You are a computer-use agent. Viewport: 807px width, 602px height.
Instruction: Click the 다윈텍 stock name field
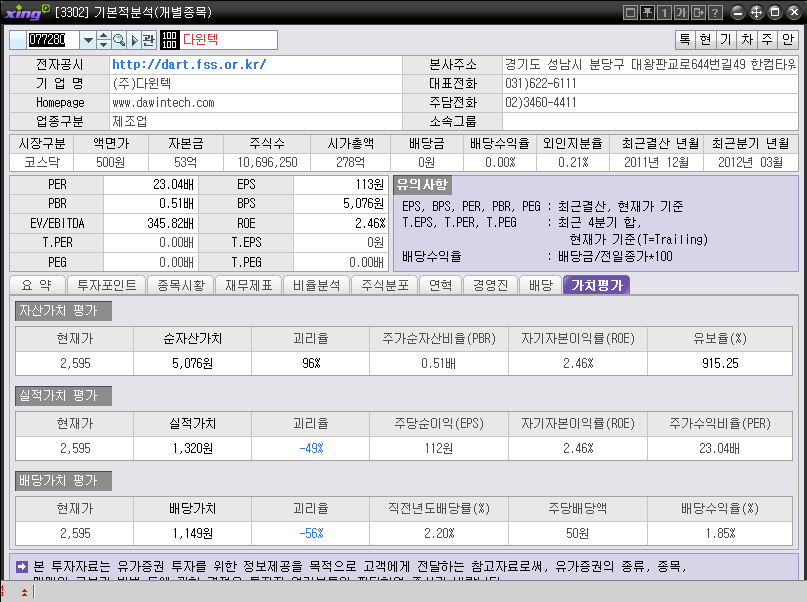click(x=229, y=40)
